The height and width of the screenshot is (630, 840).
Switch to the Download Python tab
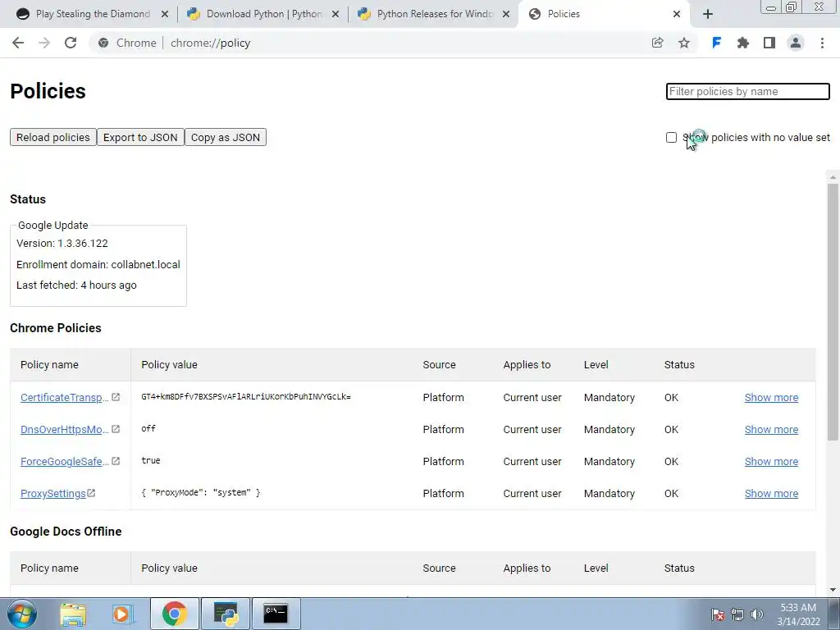click(262, 15)
